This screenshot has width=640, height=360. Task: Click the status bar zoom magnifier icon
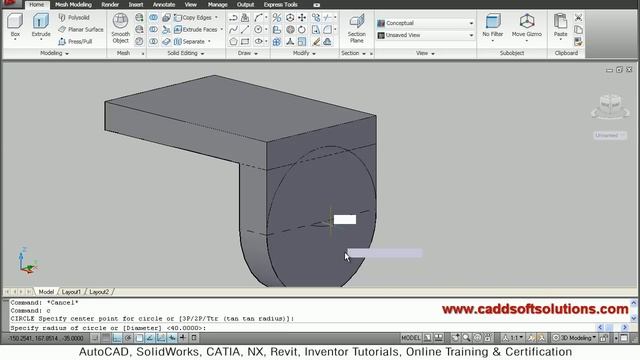466,338
